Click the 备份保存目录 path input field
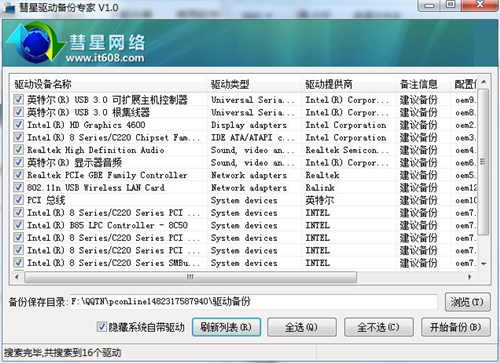The image size is (500, 363). click(x=253, y=302)
